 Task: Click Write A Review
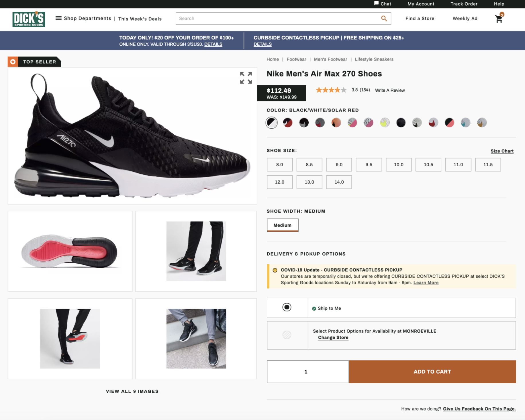point(390,90)
